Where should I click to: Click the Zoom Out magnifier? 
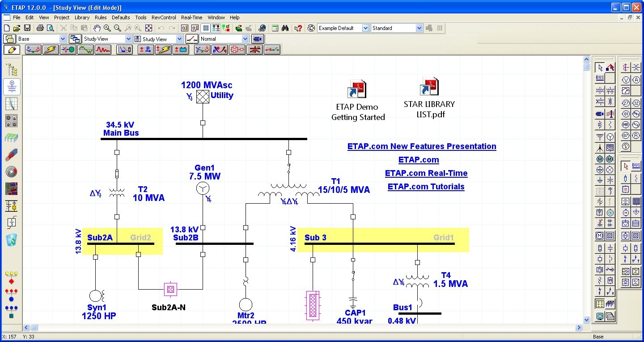click(x=118, y=28)
